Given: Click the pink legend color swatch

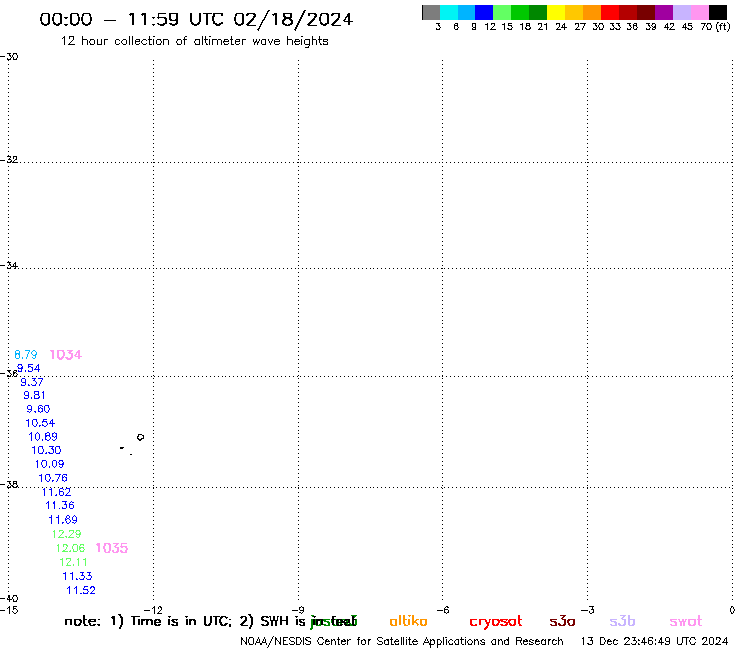Looking at the screenshot, I should [699, 12].
